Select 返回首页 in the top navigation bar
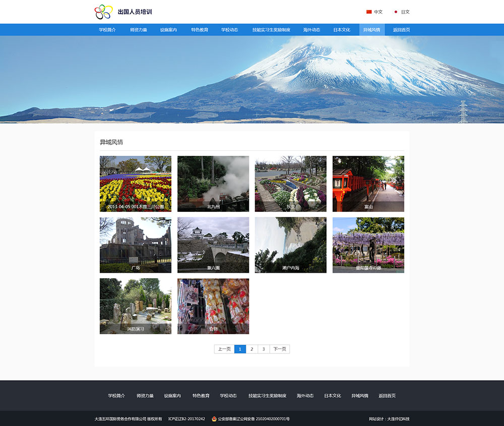 [401, 30]
